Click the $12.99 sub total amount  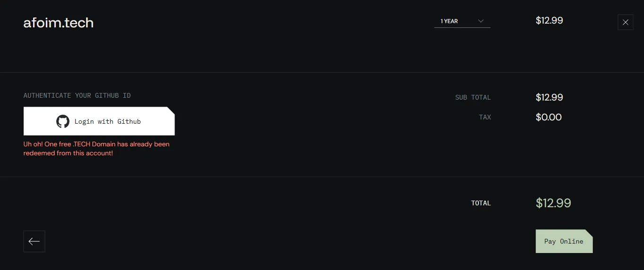click(x=549, y=97)
